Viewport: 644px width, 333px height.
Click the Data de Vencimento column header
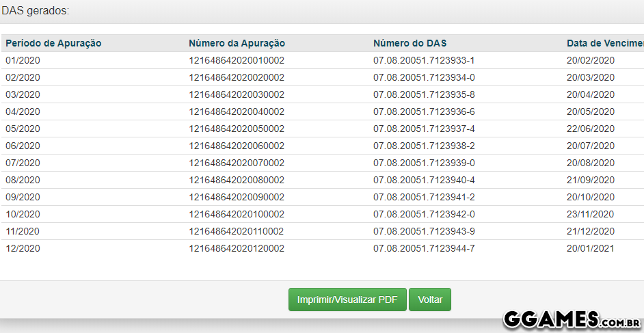[x=604, y=43]
